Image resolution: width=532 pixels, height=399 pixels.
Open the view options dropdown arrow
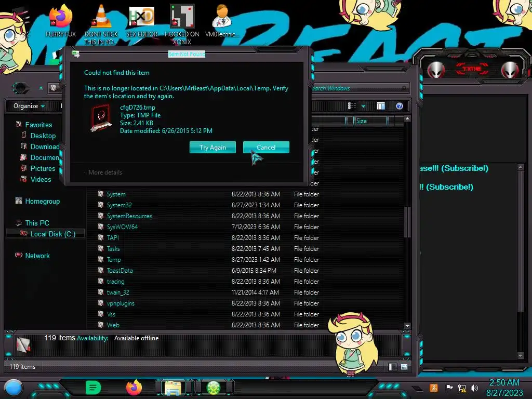[x=363, y=107]
